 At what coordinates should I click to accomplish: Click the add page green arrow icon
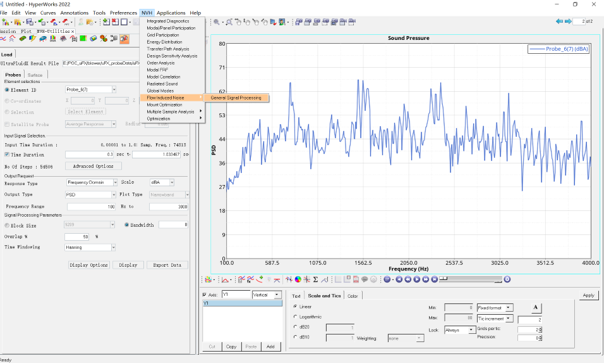pos(106,22)
